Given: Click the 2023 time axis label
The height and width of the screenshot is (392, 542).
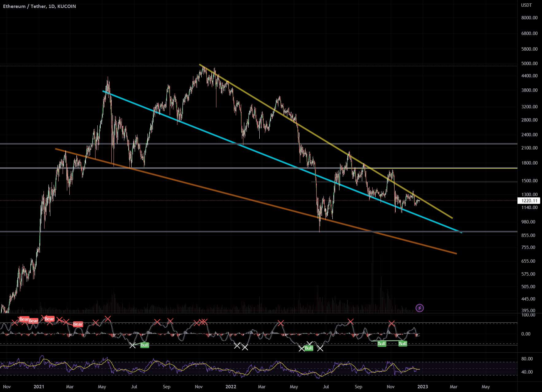Looking at the screenshot, I should tap(423, 387).
